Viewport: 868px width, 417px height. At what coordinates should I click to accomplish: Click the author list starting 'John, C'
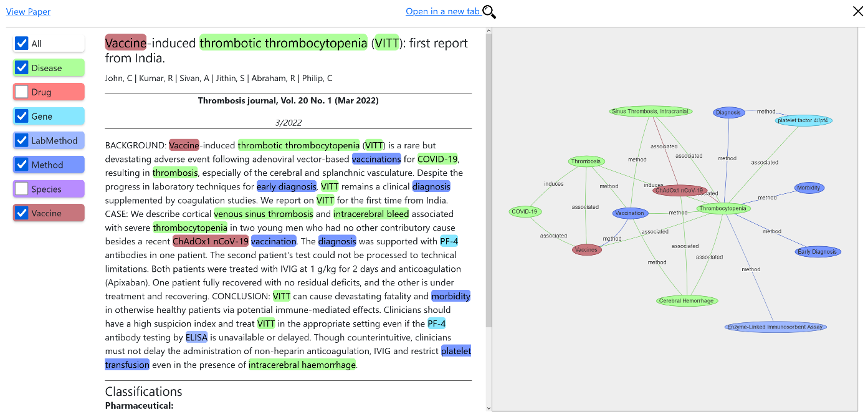point(219,78)
